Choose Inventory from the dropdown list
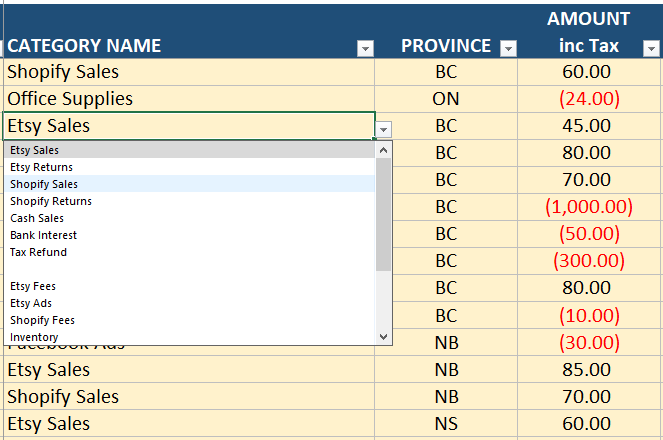 click(189, 337)
